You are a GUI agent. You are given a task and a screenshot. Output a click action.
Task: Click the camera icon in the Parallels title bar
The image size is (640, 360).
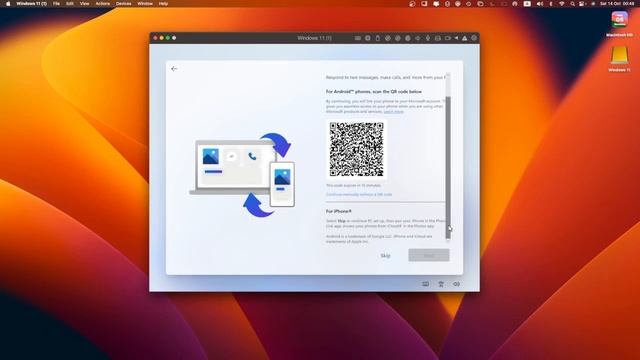tap(448, 38)
